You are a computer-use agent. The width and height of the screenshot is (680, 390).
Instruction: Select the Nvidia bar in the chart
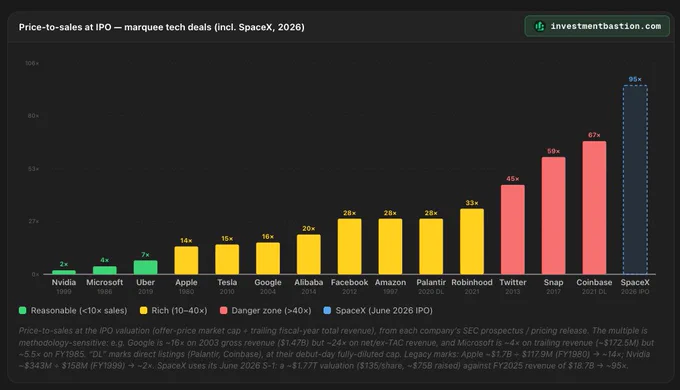coord(64,272)
